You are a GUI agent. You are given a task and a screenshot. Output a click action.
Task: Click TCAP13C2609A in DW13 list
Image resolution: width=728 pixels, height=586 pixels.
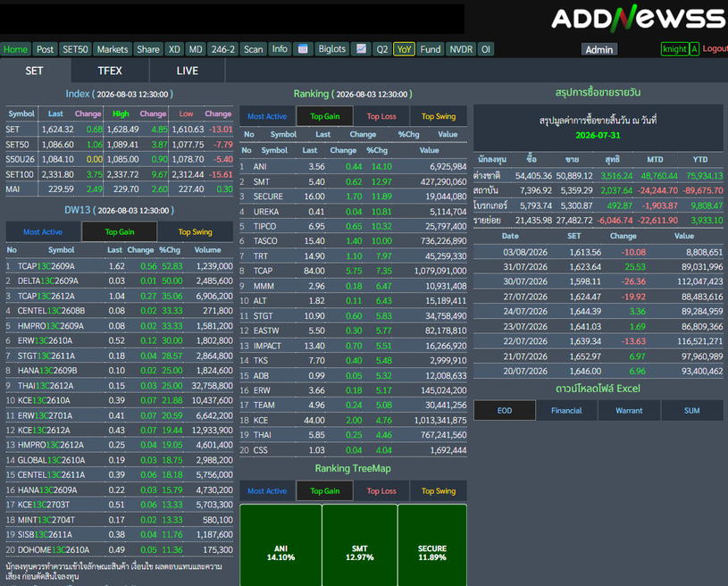click(46, 266)
